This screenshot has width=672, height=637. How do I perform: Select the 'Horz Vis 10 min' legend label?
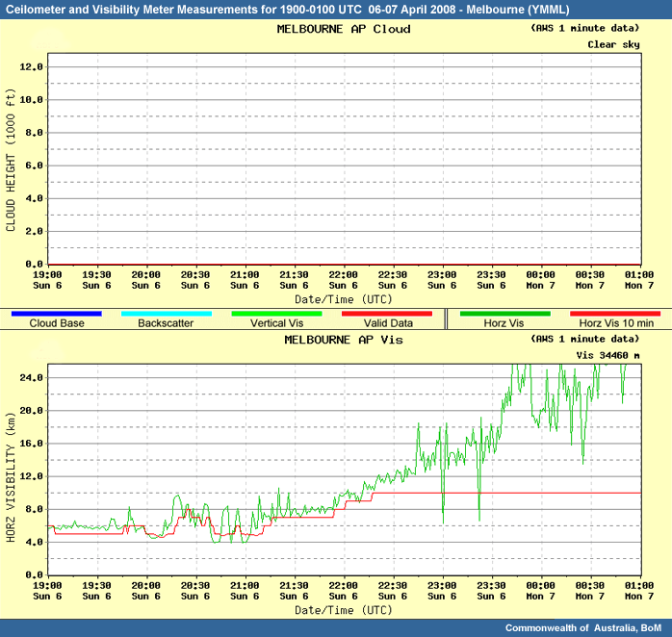(617, 323)
